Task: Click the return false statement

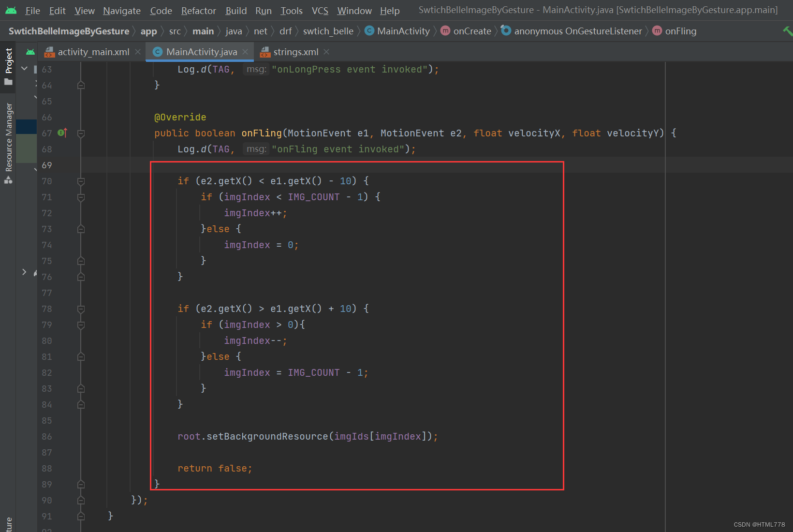Action: [215, 468]
